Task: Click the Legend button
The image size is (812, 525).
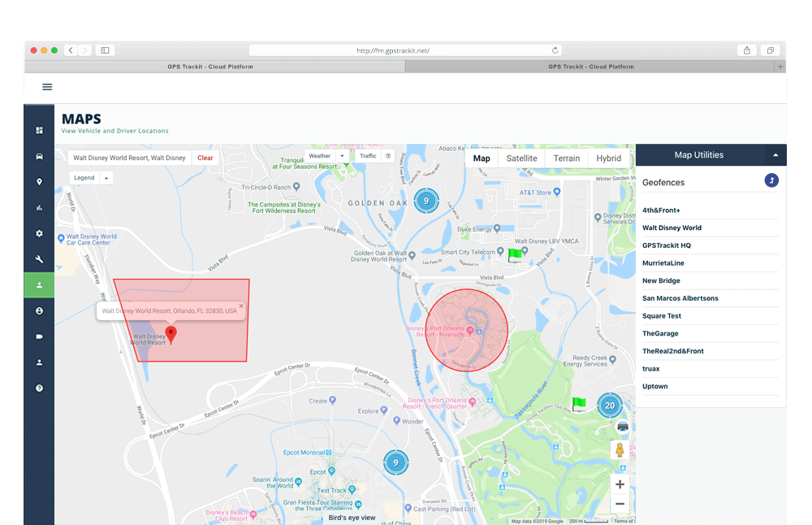Action: pyautogui.click(x=84, y=178)
